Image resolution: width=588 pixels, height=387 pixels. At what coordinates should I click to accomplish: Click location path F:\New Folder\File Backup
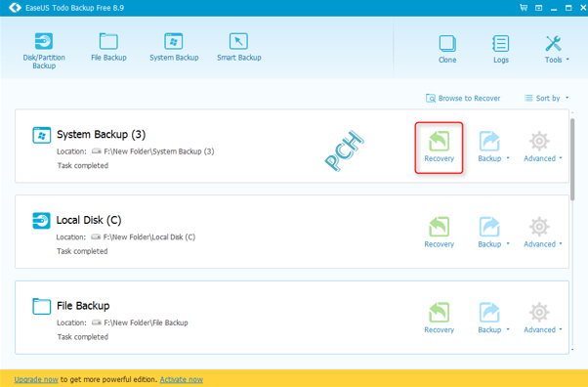[146, 322]
